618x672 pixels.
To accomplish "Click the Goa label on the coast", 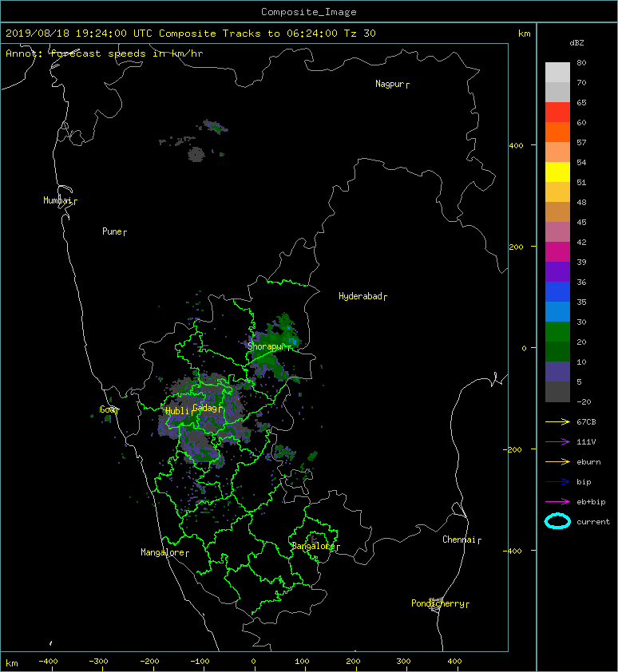I will [109, 409].
